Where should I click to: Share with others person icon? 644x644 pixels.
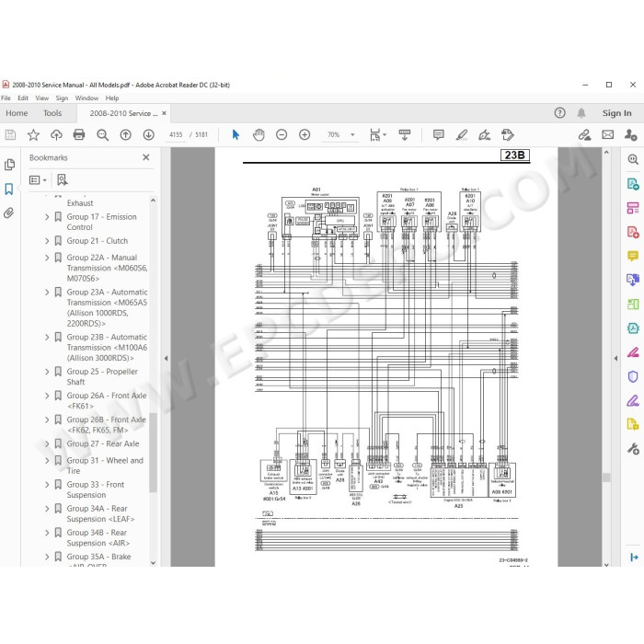pyautogui.click(x=630, y=134)
